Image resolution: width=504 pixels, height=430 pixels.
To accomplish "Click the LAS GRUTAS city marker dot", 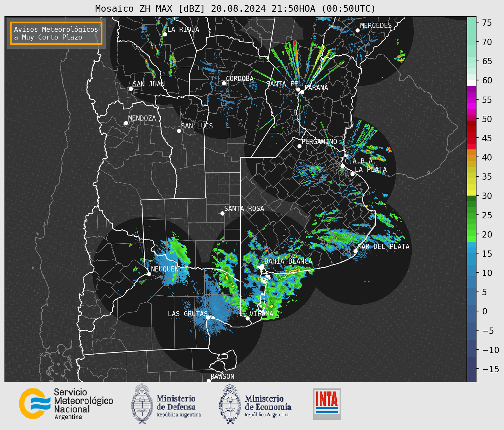I will [208, 318].
